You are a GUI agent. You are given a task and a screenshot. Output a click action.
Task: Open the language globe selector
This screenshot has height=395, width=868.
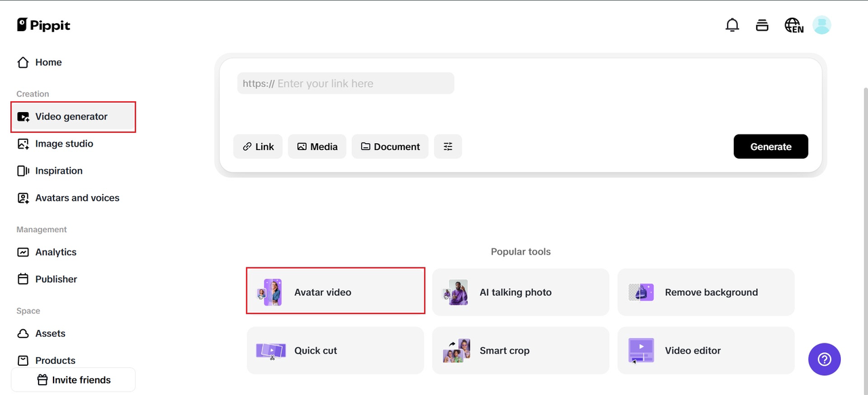click(x=793, y=26)
